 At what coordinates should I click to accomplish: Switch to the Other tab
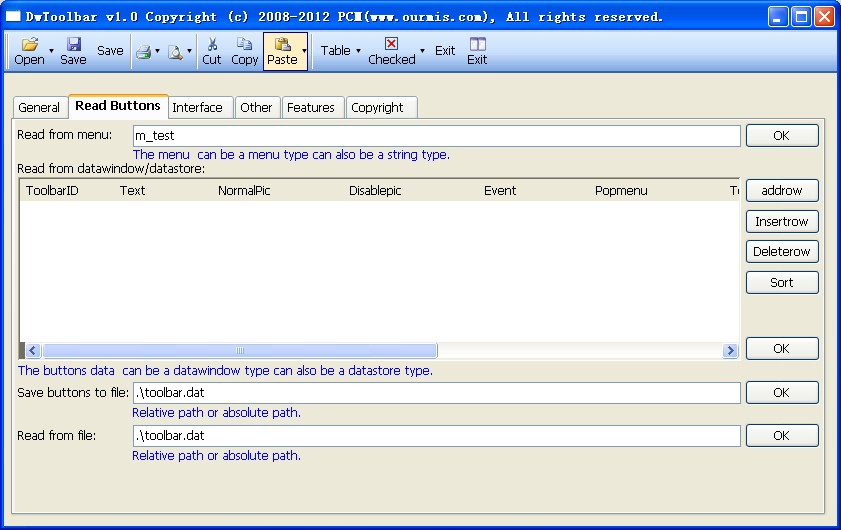point(256,107)
